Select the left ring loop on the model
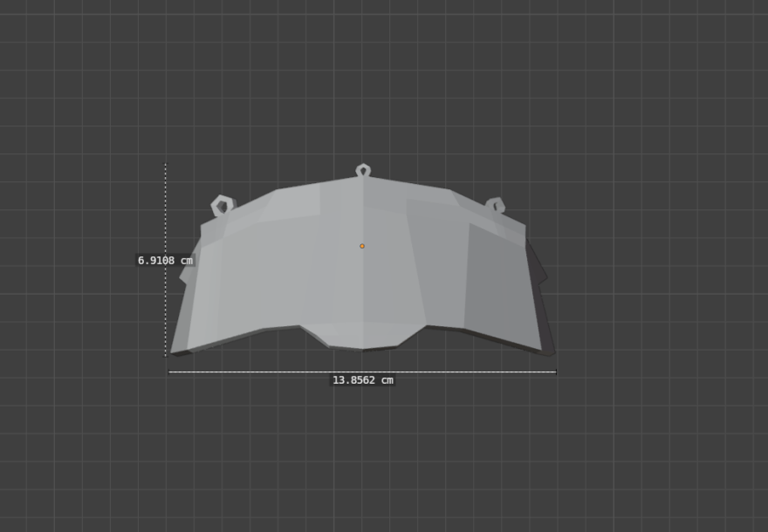 223,206
